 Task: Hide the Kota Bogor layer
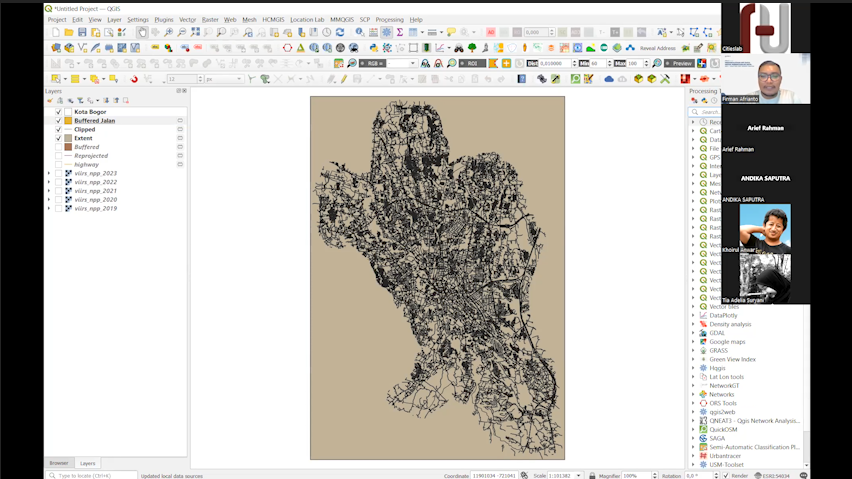59,112
